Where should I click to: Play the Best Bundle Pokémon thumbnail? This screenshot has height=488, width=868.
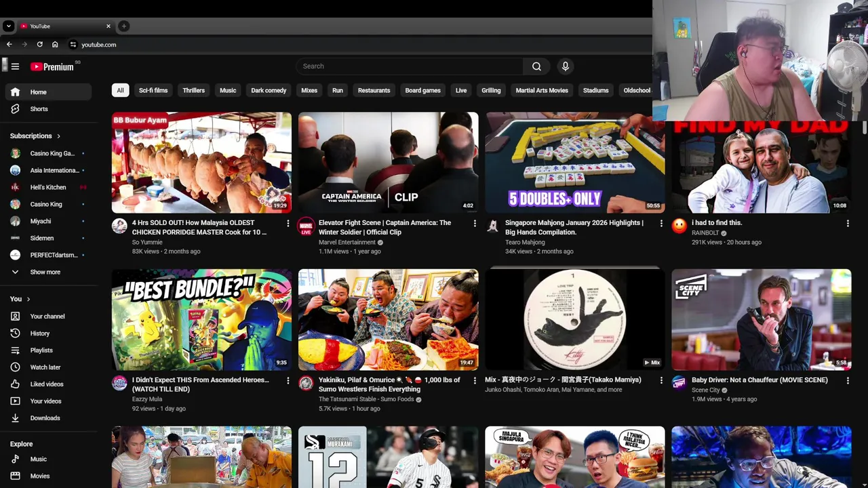(201, 320)
